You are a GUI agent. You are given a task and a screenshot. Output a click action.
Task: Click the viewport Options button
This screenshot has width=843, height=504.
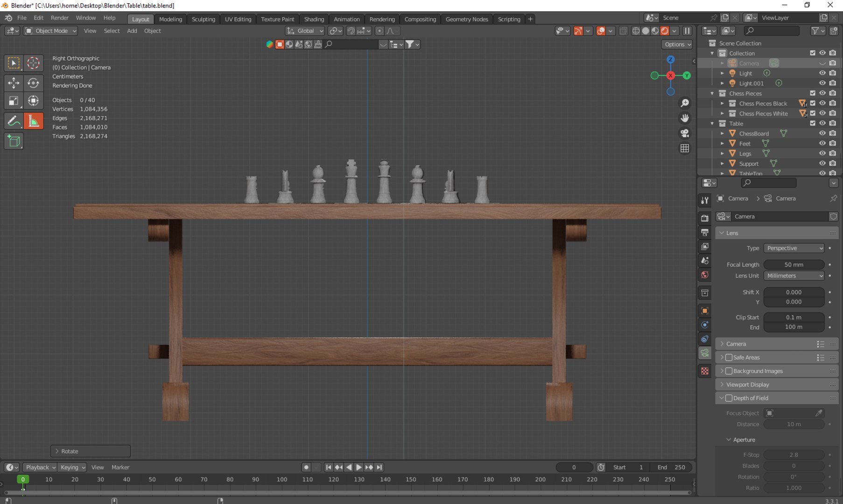(677, 44)
